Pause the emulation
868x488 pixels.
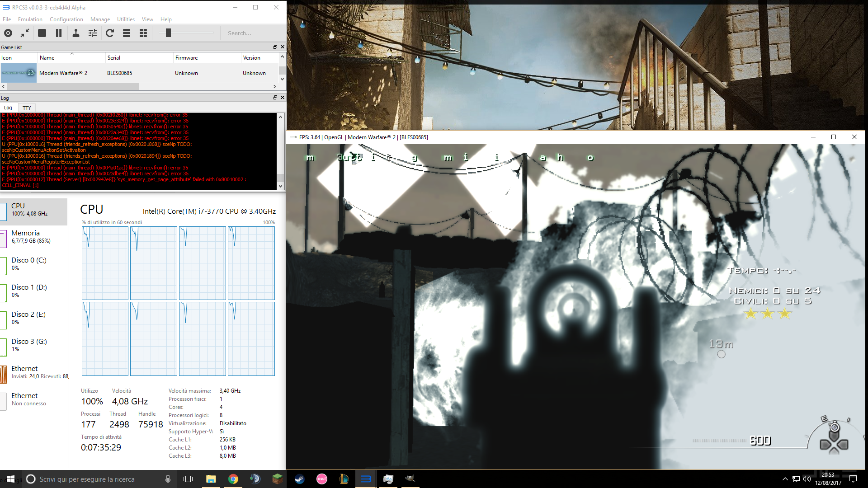pyautogui.click(x=59, y=33)
